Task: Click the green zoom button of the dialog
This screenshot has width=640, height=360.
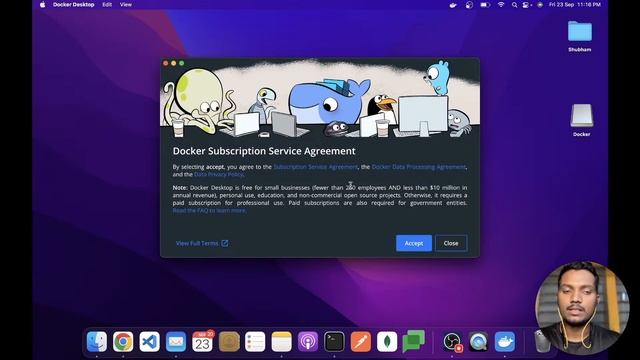Action: 182,63
